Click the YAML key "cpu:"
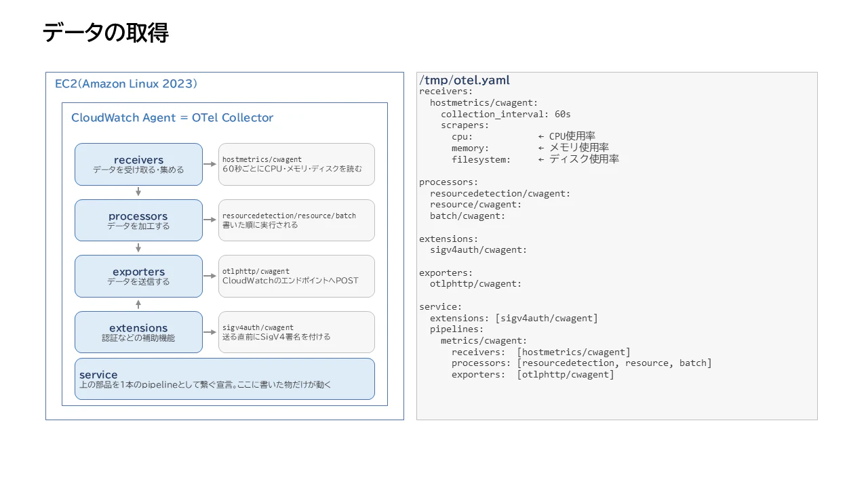The height and width of the screenshot is (488, 868). click(x=462, y=137)
